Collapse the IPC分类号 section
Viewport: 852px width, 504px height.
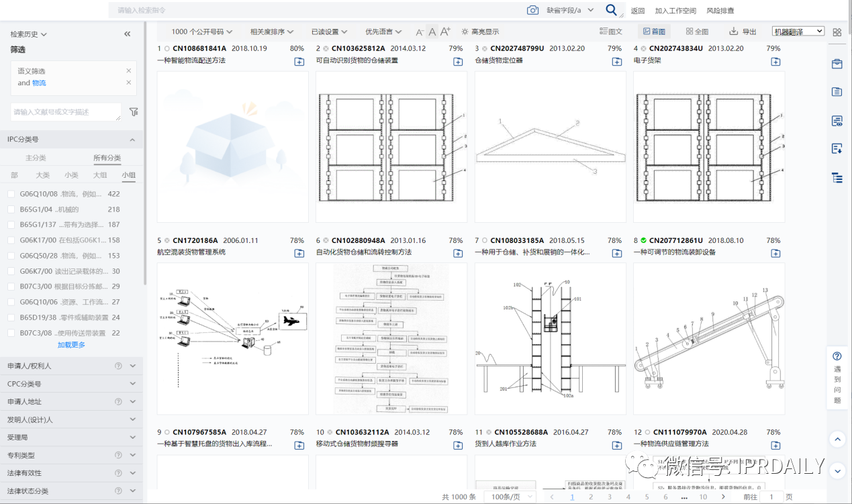click(x=71, y=140)
